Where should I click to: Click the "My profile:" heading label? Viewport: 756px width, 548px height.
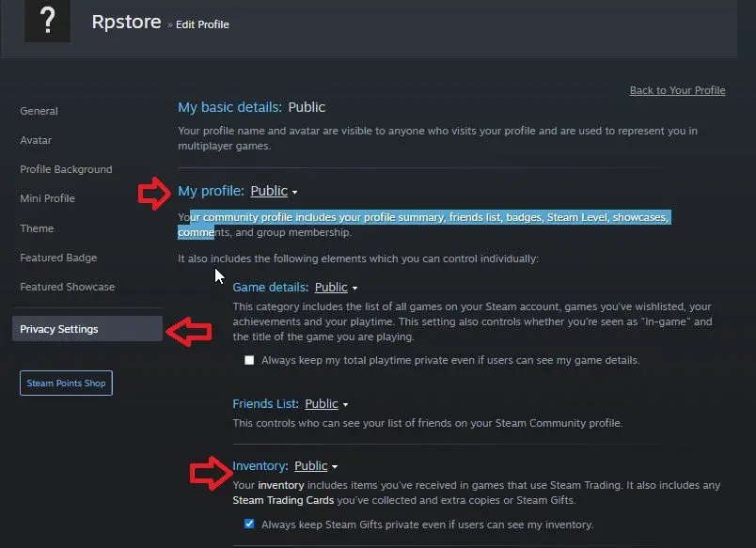pyautogui.click(x=212, y=191)
